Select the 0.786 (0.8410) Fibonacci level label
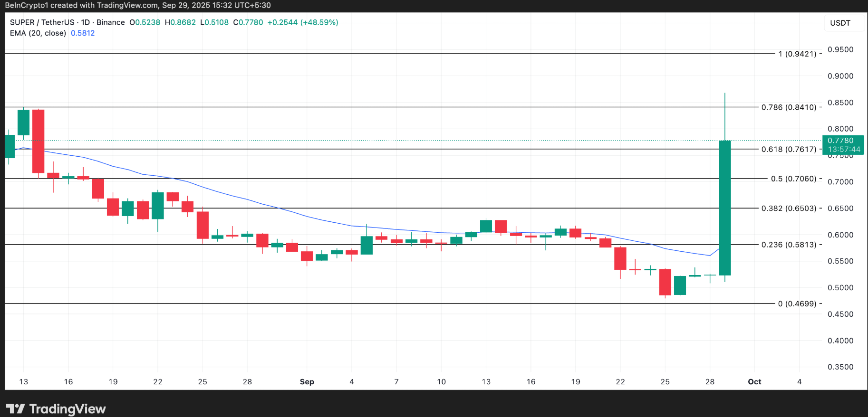The image size is (868, 417). click(789, 107)
